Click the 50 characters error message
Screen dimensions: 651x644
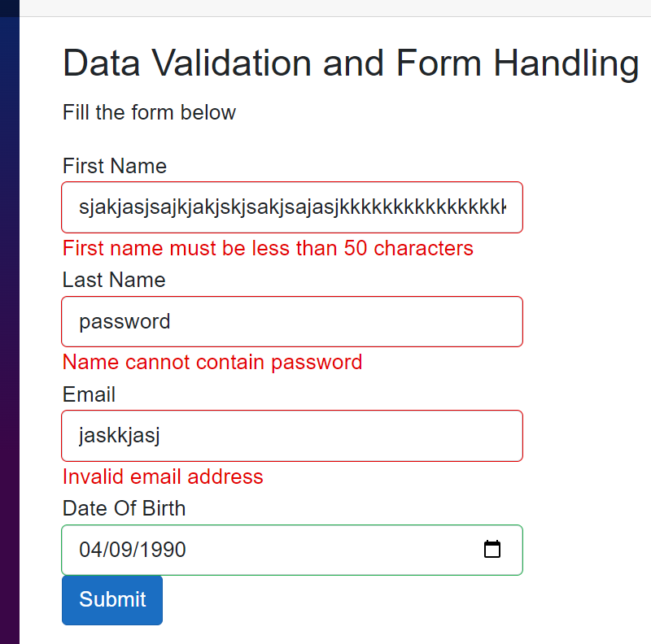tap(268, 248)
